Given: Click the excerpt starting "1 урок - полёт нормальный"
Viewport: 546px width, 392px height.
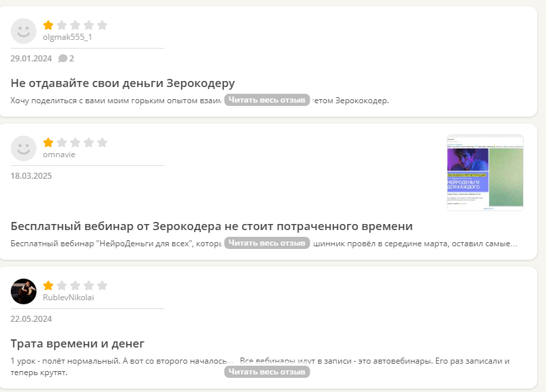Looking at the screenshot, I should [260, 366].
